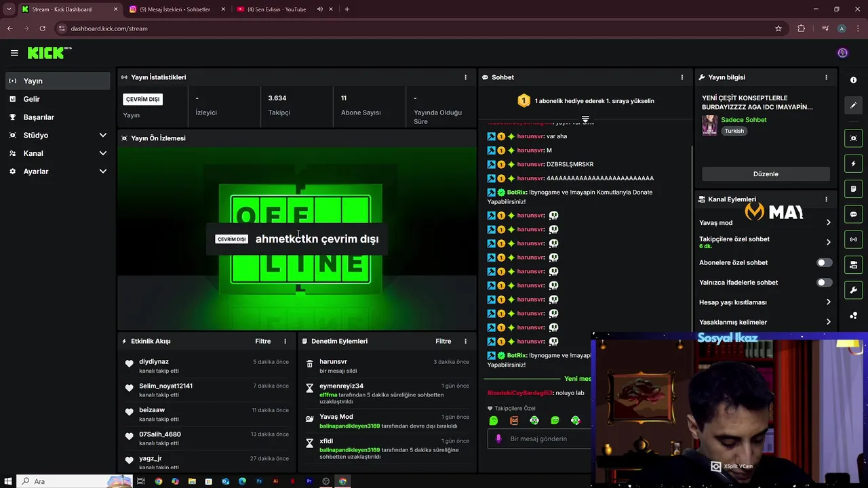Open the hamburger menu beside Kick logo
This screenshot has width=868, height=488.
[x=14, y=53]
